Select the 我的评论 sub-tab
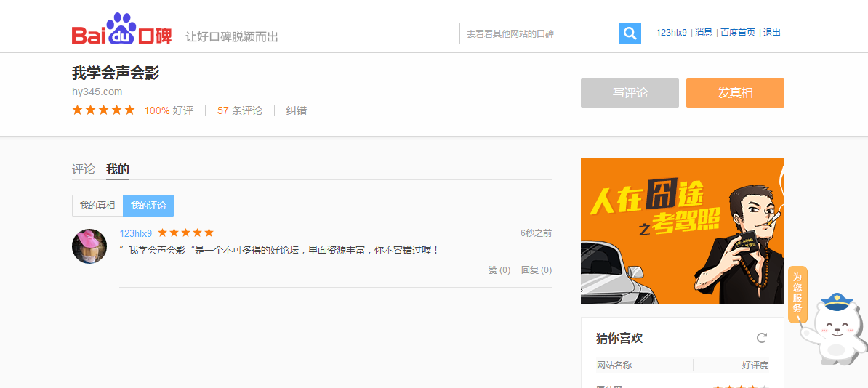Screen dimensions: 868x388 tap(148, 206)
